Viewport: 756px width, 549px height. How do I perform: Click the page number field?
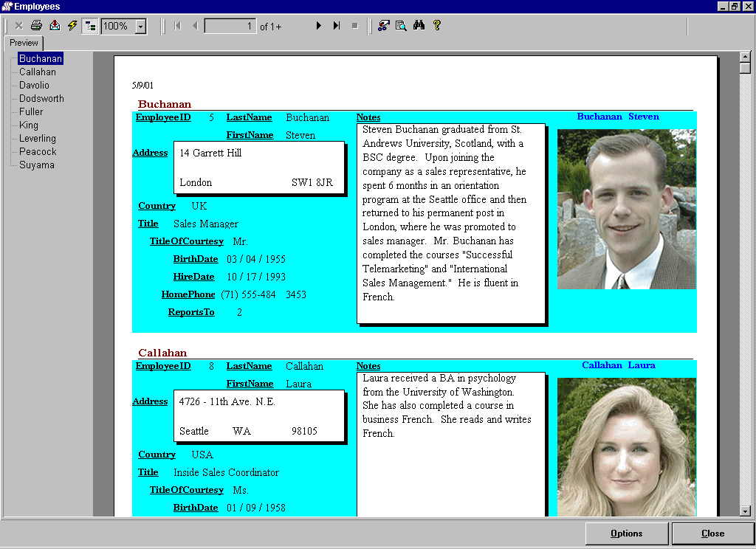coord(230,26)
